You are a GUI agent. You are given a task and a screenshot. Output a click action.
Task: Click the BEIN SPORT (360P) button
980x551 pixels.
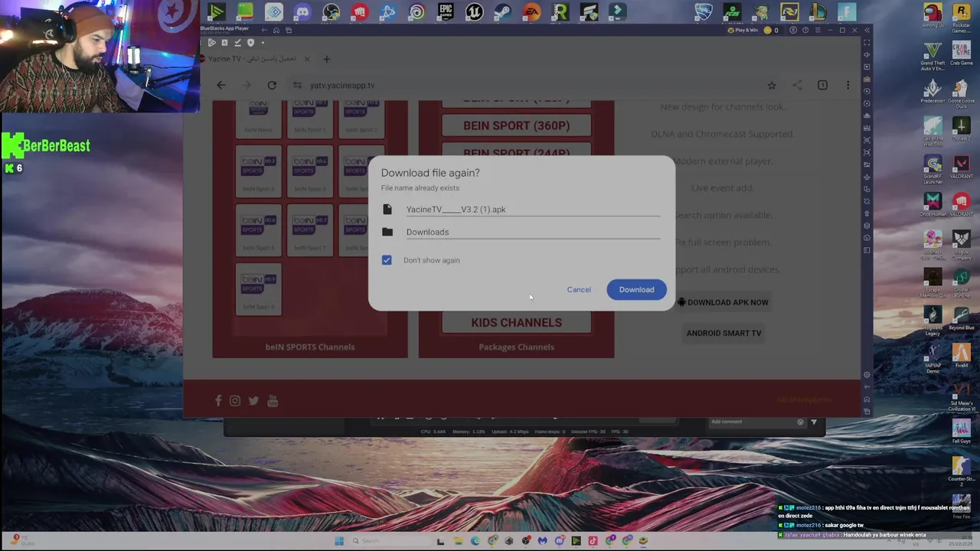click(x=516, y=126)
